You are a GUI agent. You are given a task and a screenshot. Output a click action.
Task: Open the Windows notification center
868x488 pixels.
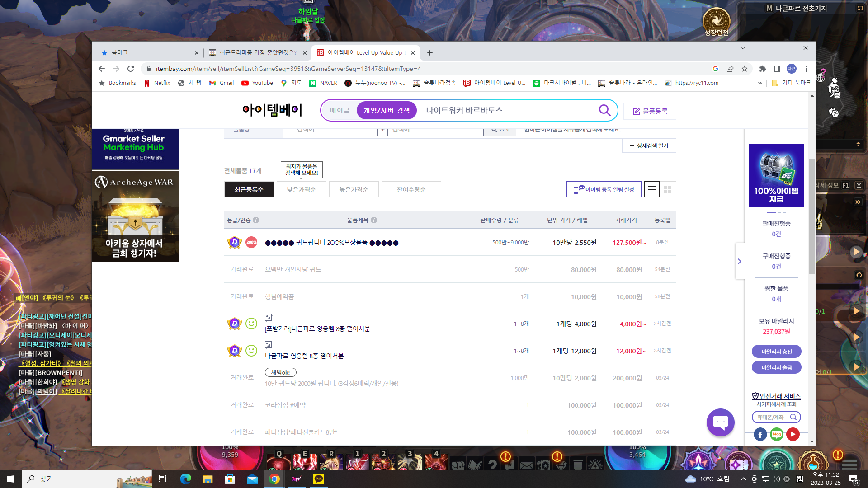coord(854,479)
